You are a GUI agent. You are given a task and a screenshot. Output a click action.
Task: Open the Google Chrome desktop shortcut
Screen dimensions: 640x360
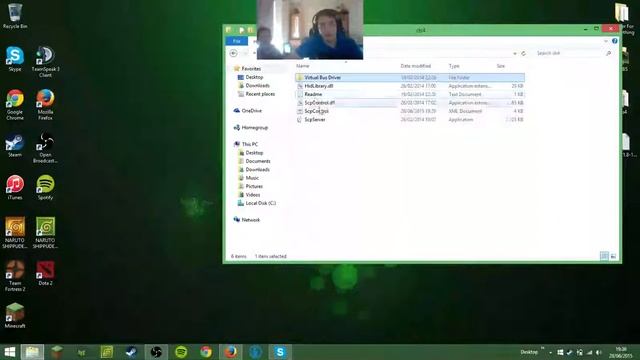pos(15,104)
